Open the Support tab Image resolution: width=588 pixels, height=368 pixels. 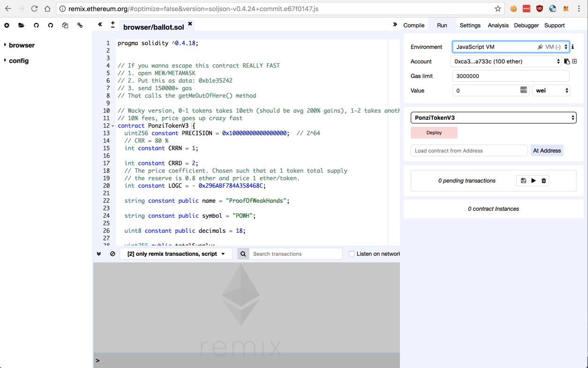point(554,25)
